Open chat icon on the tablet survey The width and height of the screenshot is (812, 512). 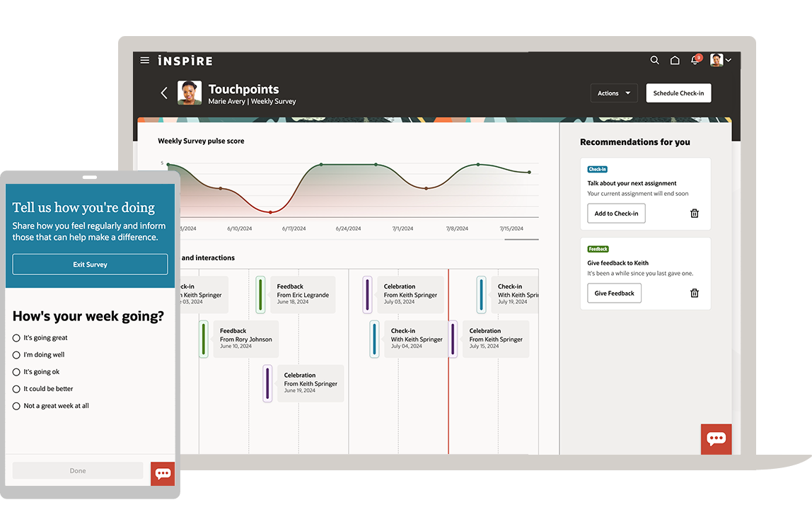(x=163, y=474)
